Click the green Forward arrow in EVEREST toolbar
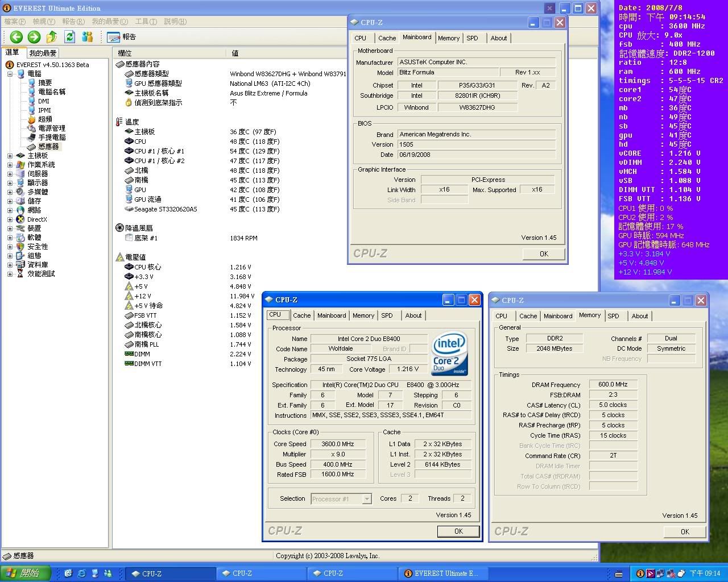This screenshot has width=728, height=582. [x=34, y=37]
